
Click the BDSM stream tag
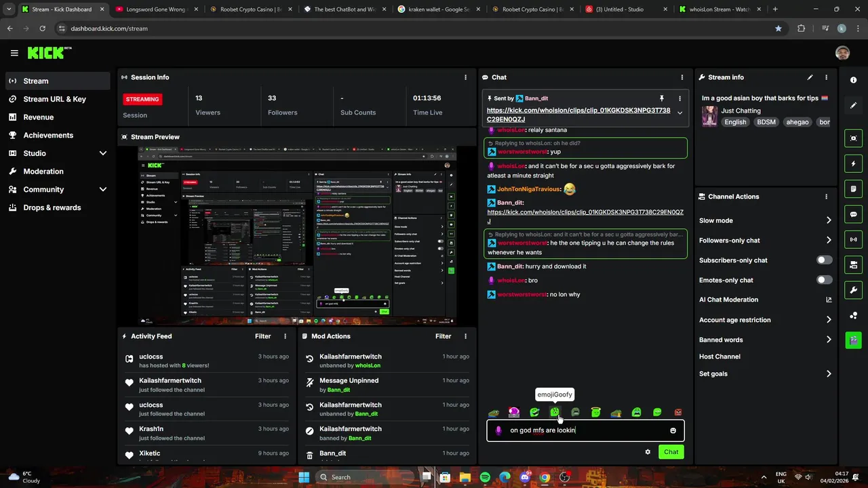[x=766, y=122]
